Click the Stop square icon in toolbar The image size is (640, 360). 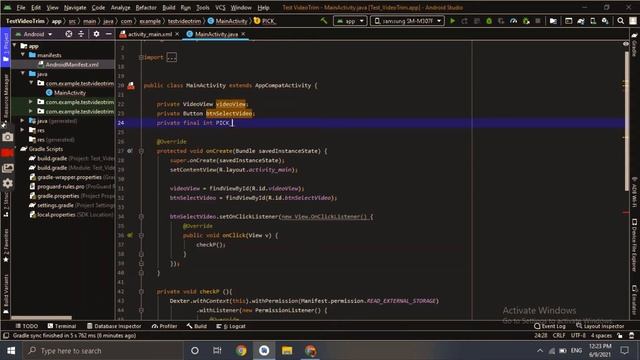tap(538, 21)
